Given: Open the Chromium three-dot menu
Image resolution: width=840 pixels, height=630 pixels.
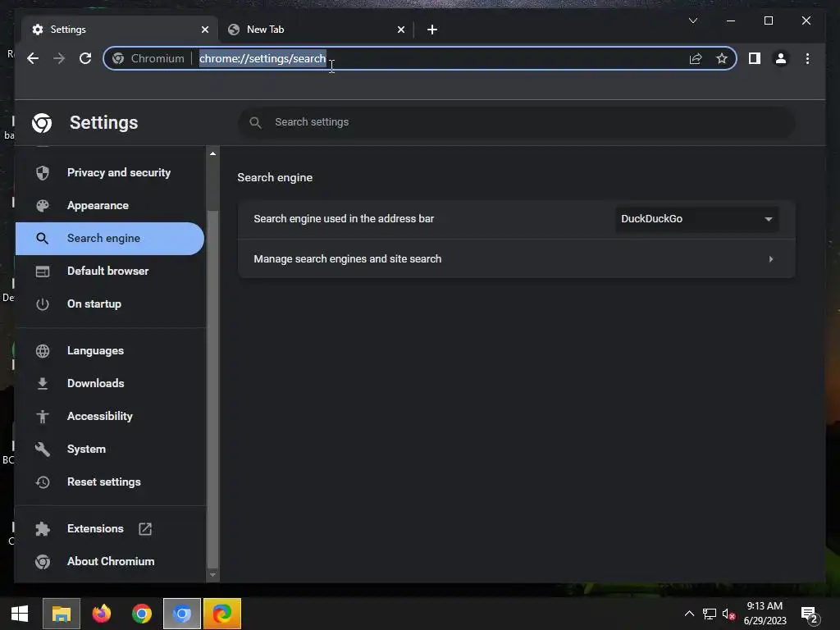Looking at the screenshot, I should pyautogui.click(x=807, y=58).
